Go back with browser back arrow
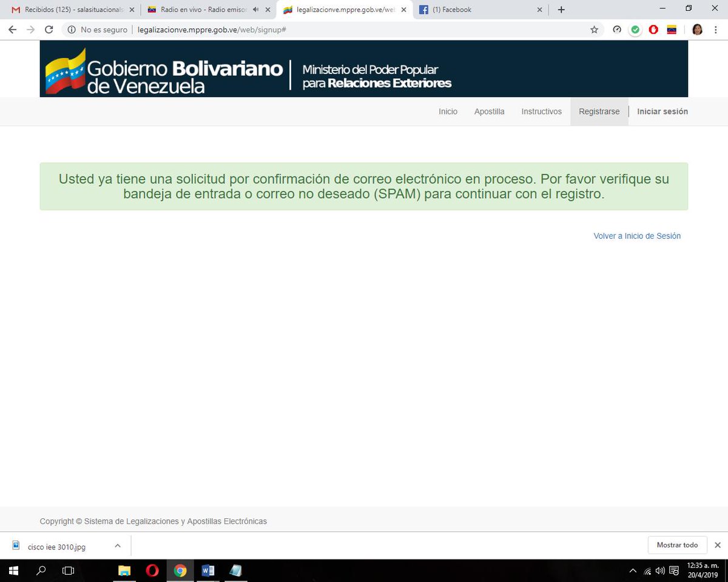Screen dimensions: 728x582 coord(12,29)
